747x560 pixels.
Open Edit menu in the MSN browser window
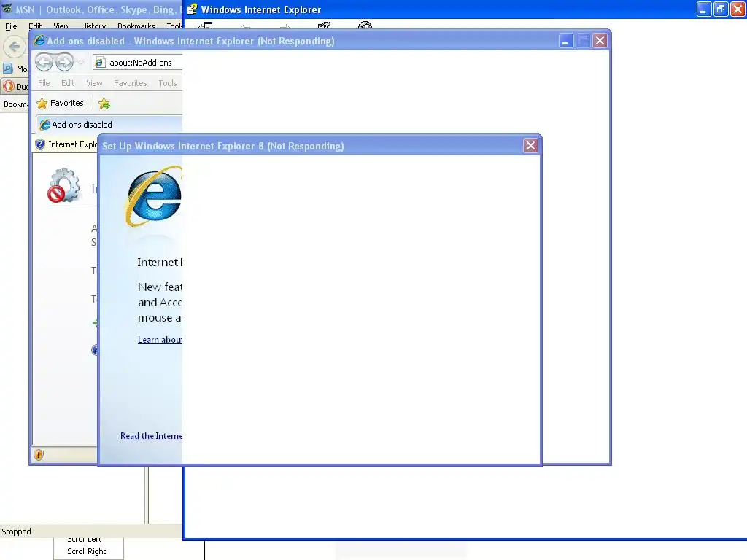click(x=35, y=26)
